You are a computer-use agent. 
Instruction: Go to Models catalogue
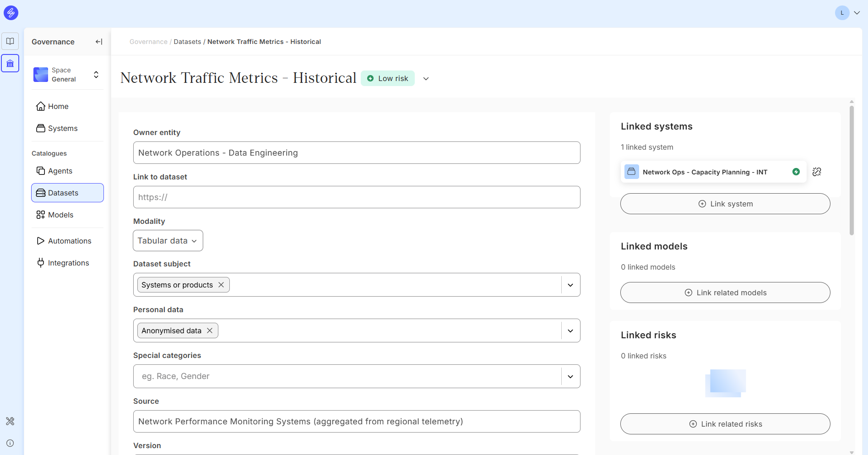[60, 215]
